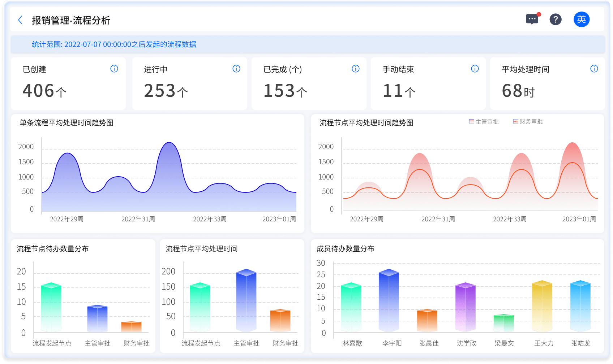Select 林嘉歌's green bar
Image resolution: width=613 pixels, height=364 pixels.
[x=351, y=307]
